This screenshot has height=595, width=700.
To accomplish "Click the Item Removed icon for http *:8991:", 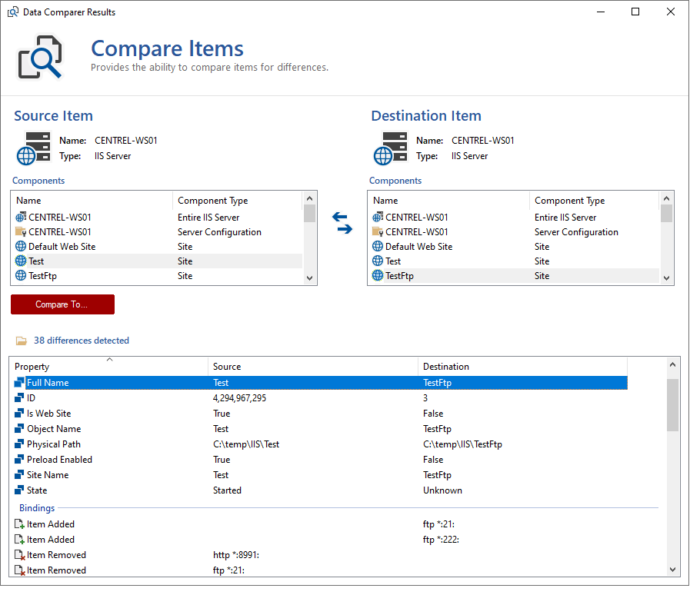I will coord(20,555).
